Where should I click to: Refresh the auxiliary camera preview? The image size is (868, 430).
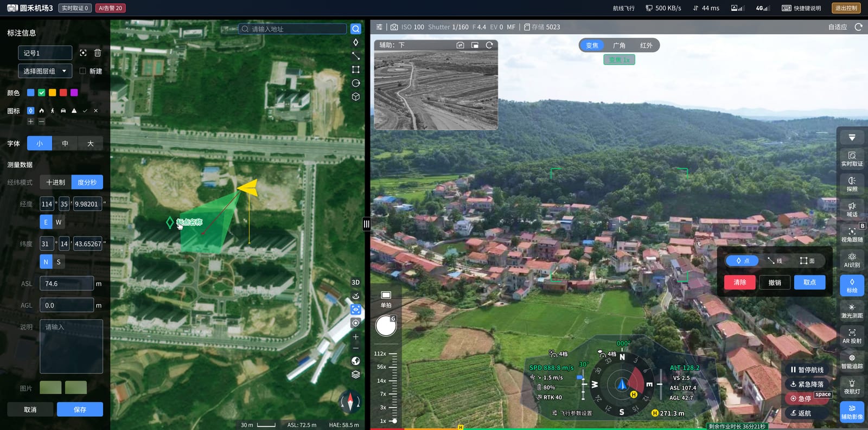[x=489, y=45]
